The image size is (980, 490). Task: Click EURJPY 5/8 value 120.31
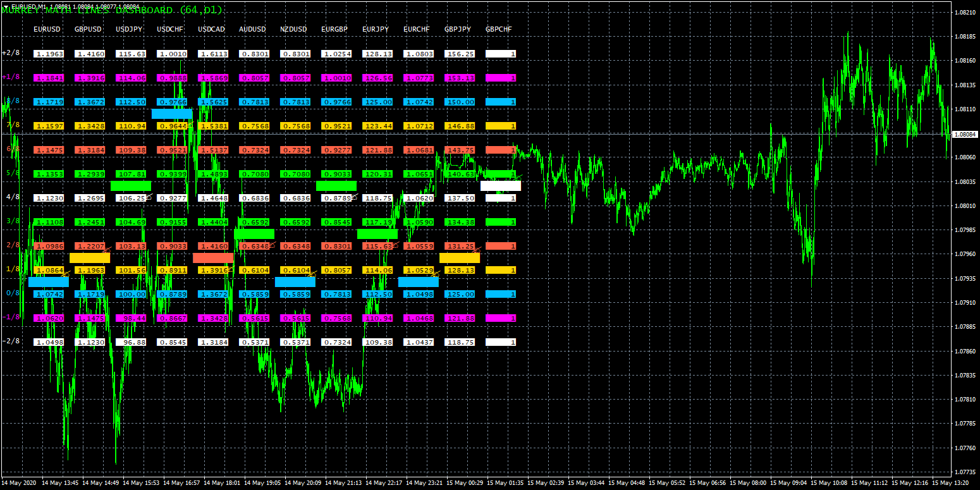[377, 174]
